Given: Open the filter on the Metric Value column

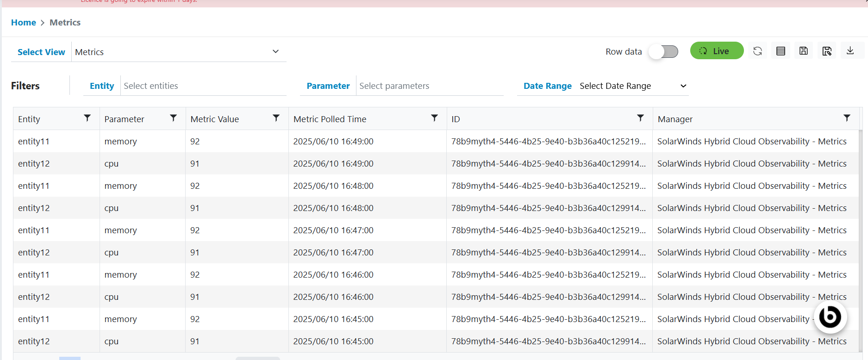Looking at the screenshot, I should 276,118.
